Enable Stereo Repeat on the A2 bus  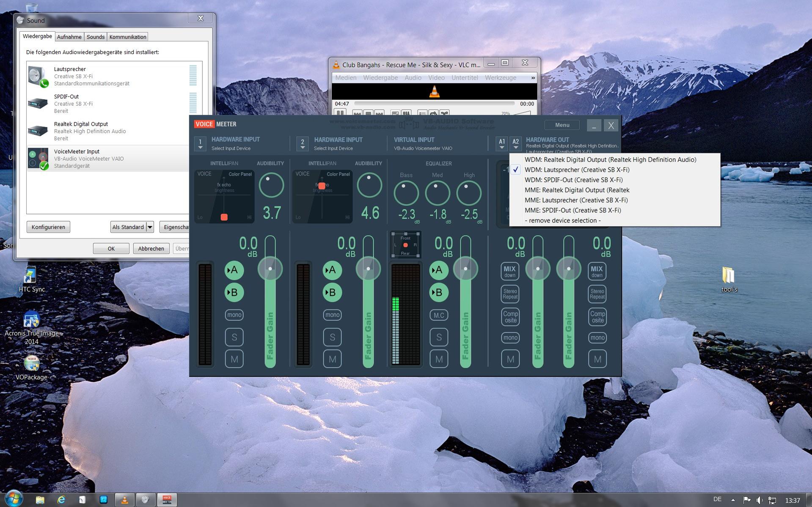tap(597, 294)
